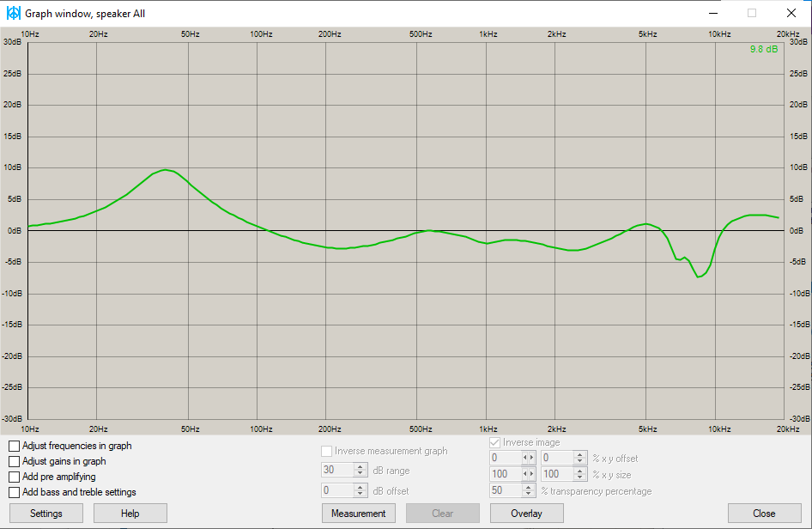Increase y offset with up arrow
The height and width of the screenshot is (529, 812).
point(580,455)
